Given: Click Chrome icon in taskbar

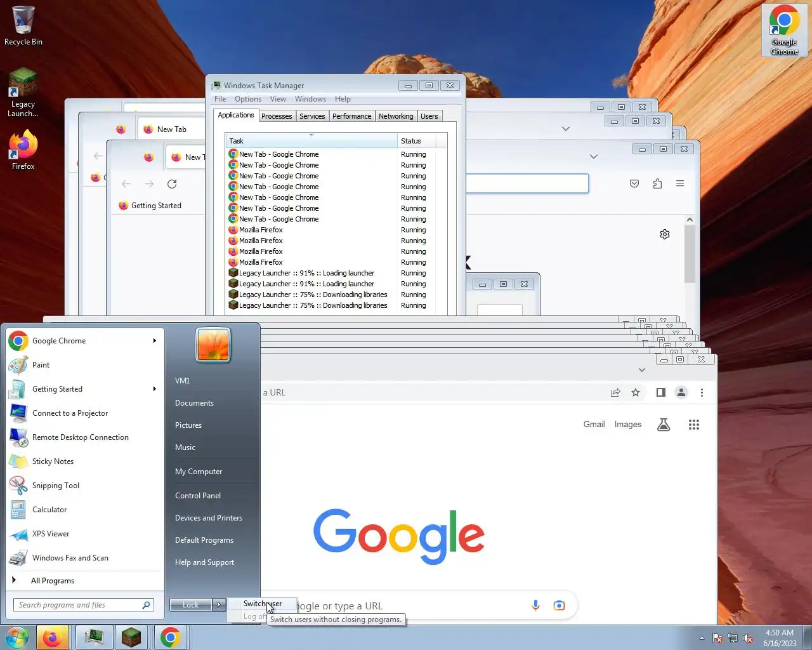Looking at the screenshot, I should (170, 637).
